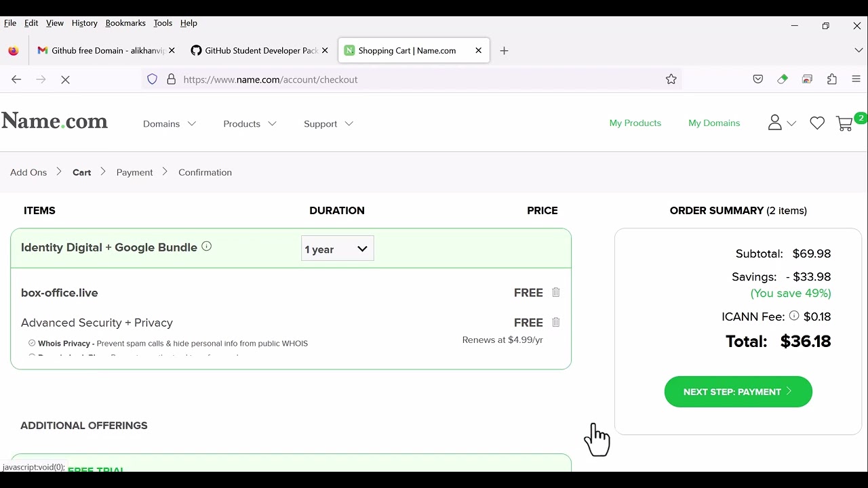The height and width of the screenshot is (488, 868).
Task: Open the account user icon
Action: click(775, 123)
